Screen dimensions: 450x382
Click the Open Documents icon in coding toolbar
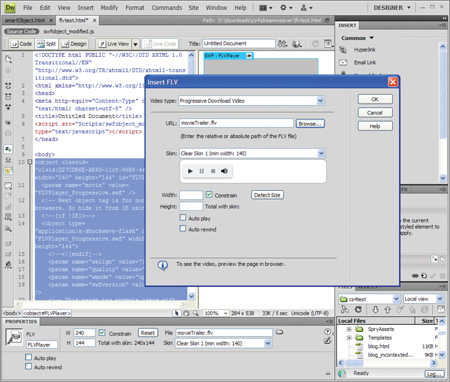(8, 59)
